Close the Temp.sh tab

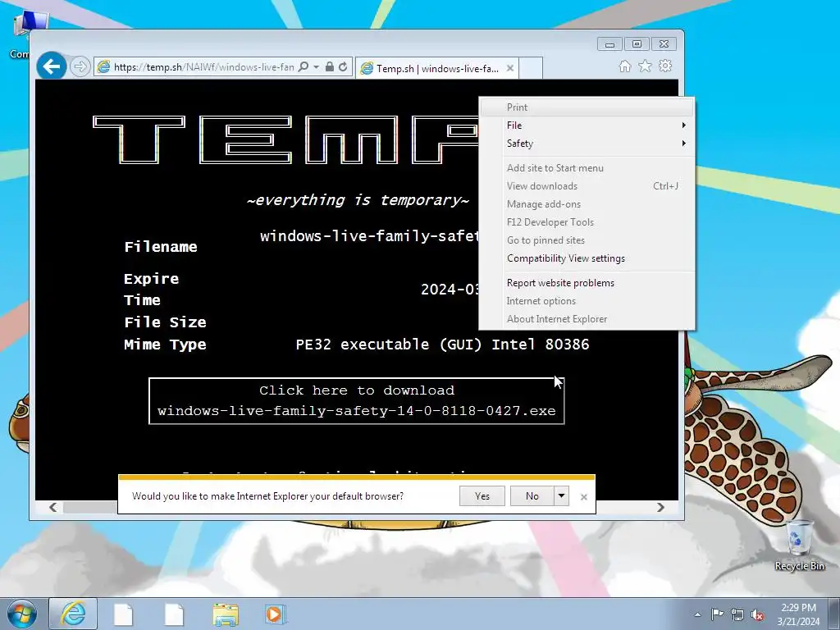pos(510,68)
